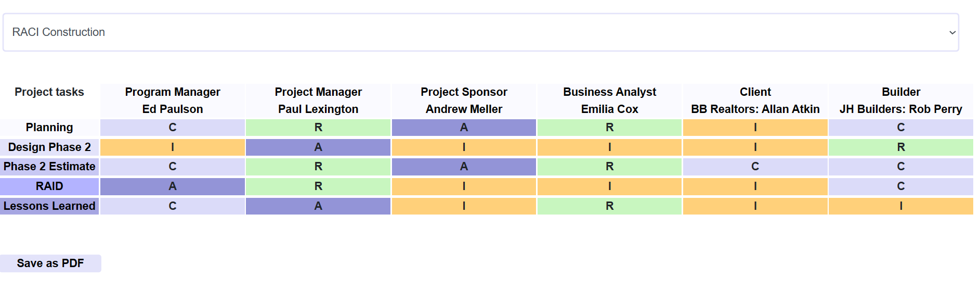Click the Program Manager Ed Paulson header
This screenshot has height=302, width=980.
(173, 100)
